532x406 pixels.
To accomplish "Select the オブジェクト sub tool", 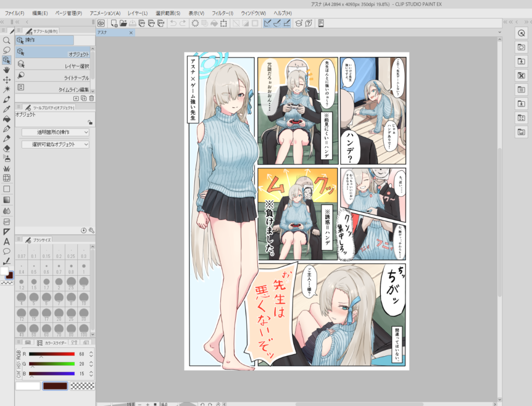I will [x=53, y=52].
